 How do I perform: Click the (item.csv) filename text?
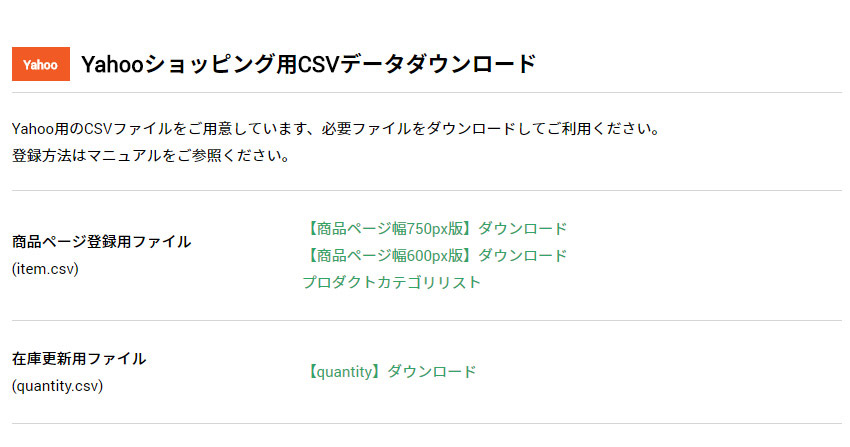point(45,269)
